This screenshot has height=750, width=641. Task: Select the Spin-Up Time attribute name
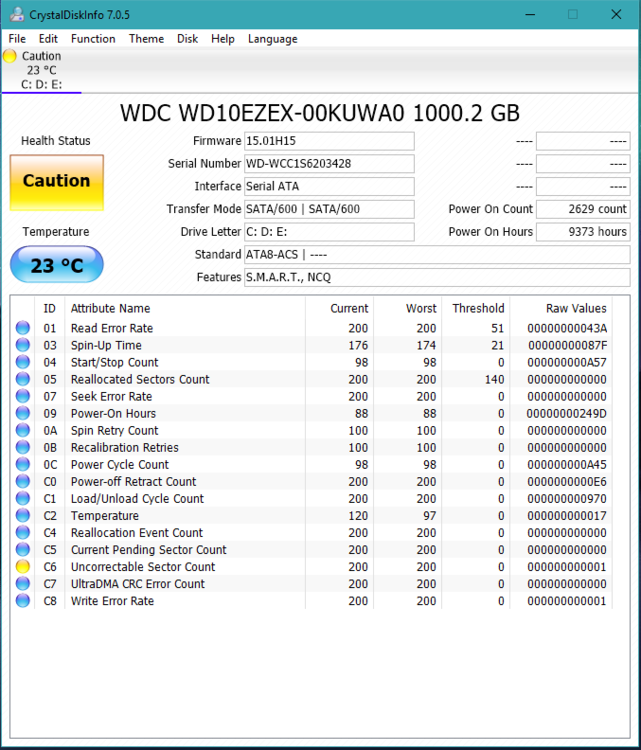point(106,345)
